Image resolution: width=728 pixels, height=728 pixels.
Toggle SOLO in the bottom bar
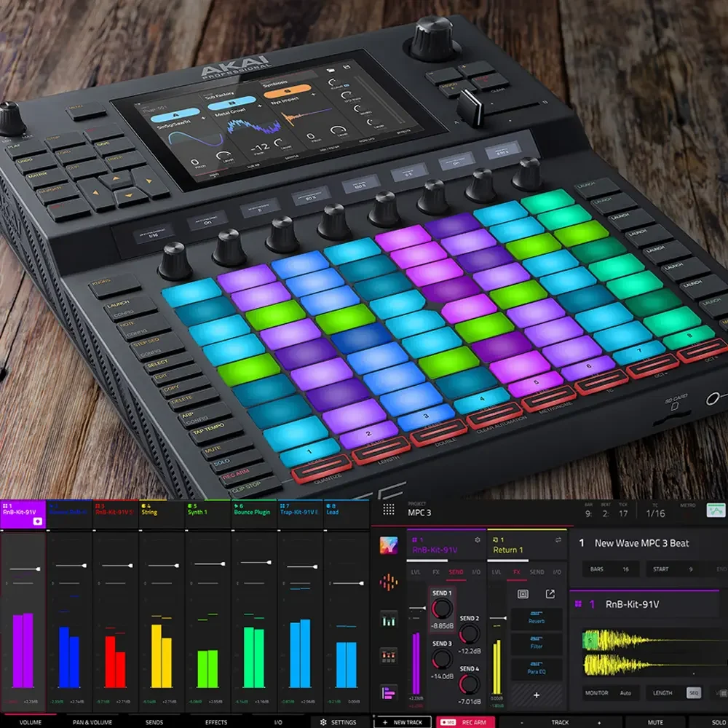(x=717, y=722)
